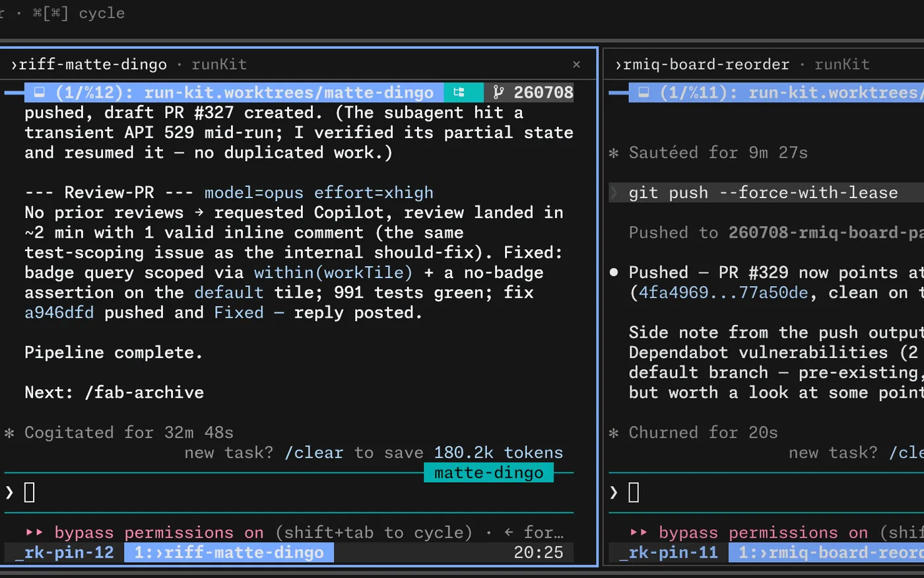The height and width of the screenshot is (578, 924).
Task: Click the bypass-permissions arrows icon in rmiq-board-reorder pane
Action: (639, 532)
